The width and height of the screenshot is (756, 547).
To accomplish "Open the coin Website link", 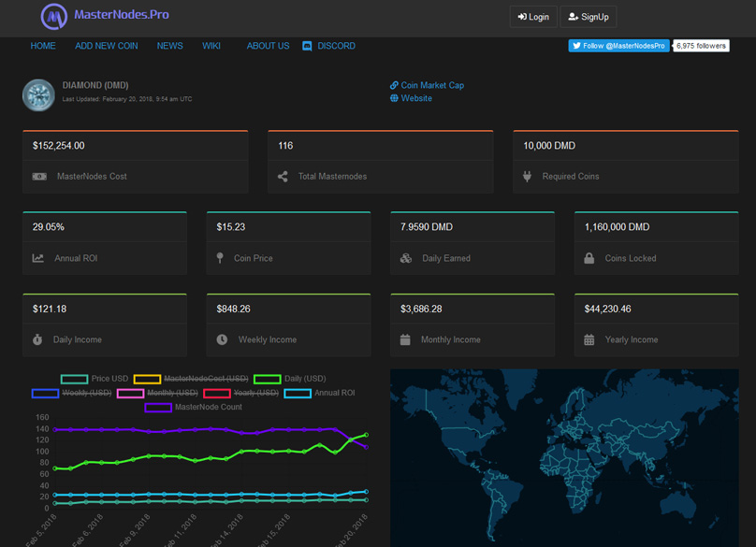I will pyautogui.click(x=416, y=98).
